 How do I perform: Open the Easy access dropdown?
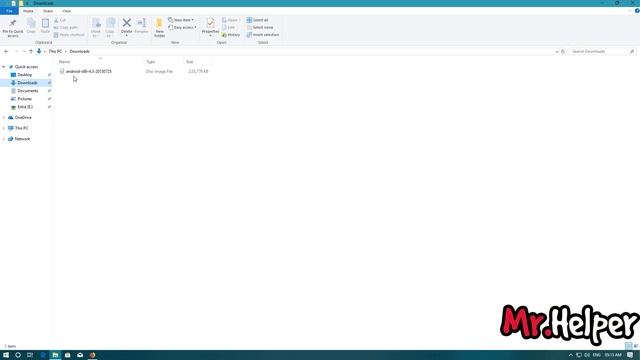point(182,27)
